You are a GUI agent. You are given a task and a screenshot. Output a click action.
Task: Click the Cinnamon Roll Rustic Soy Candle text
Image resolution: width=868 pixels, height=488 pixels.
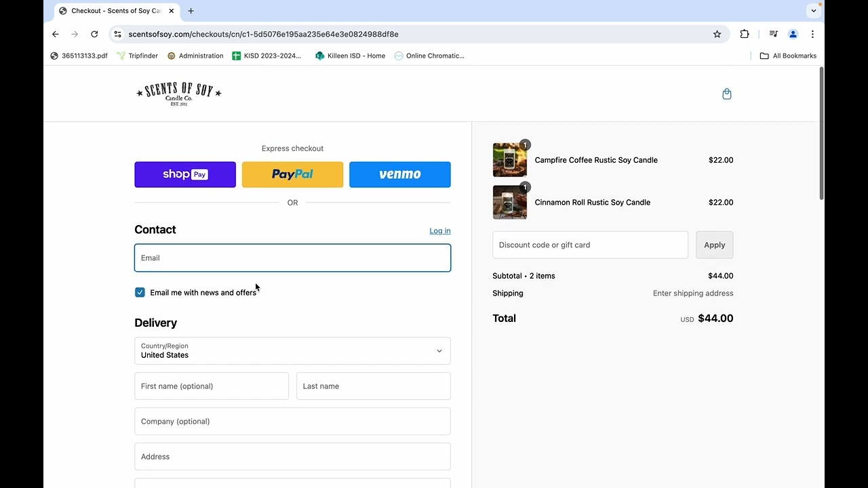pyautogui.click(x=593, y=202)
